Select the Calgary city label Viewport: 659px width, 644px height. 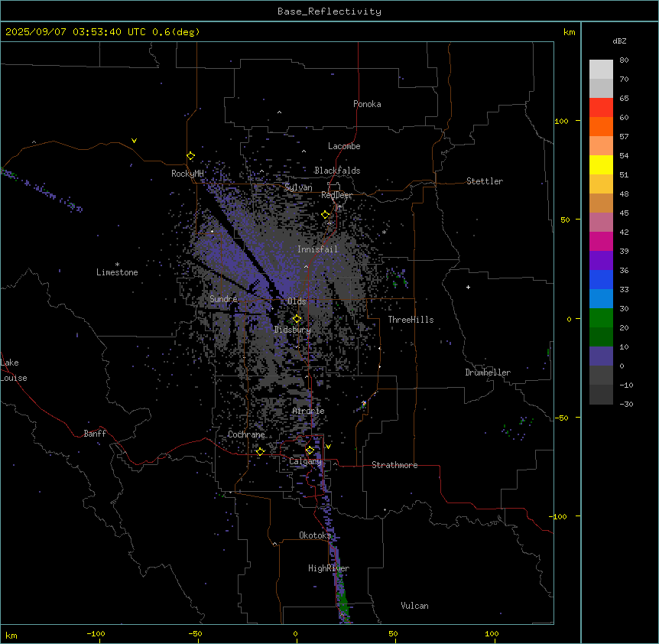pyautogui.click(x=305, y=461)
